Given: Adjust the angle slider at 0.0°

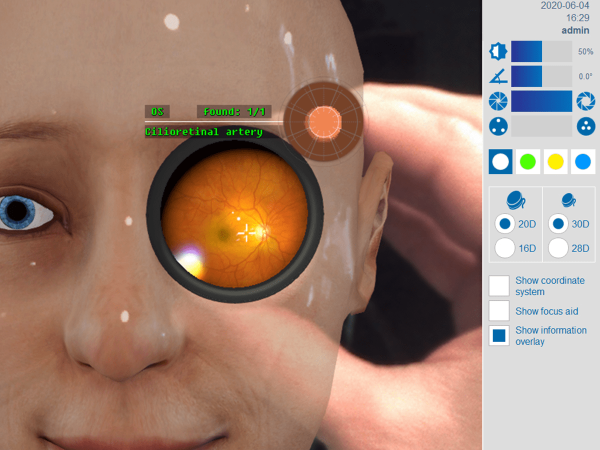Looking at the screenshot, I should point(541,76).
